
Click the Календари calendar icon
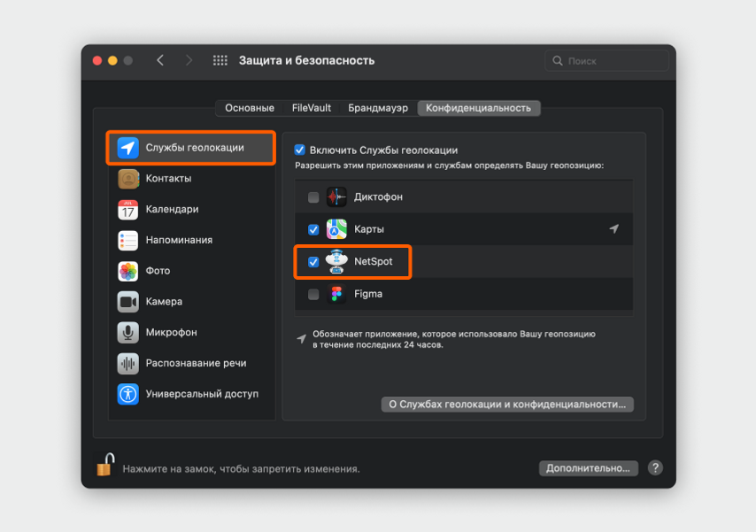point(127,209)
